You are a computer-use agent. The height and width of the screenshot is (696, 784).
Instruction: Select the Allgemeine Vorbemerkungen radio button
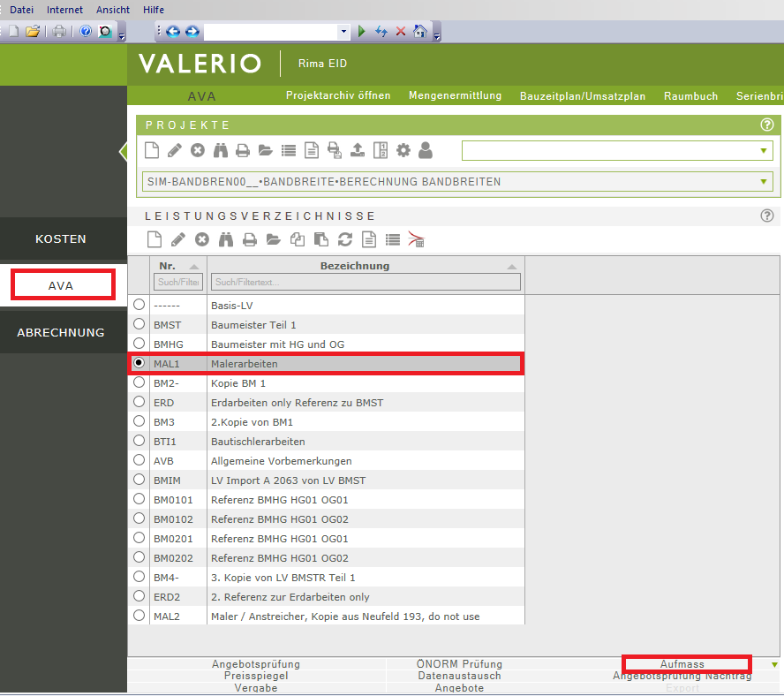pos(139,460)
